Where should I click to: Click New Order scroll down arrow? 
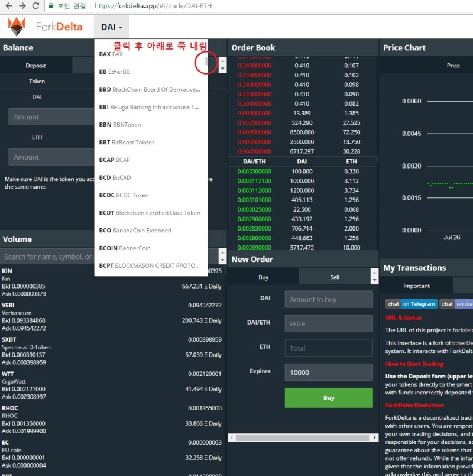[375, 280]
